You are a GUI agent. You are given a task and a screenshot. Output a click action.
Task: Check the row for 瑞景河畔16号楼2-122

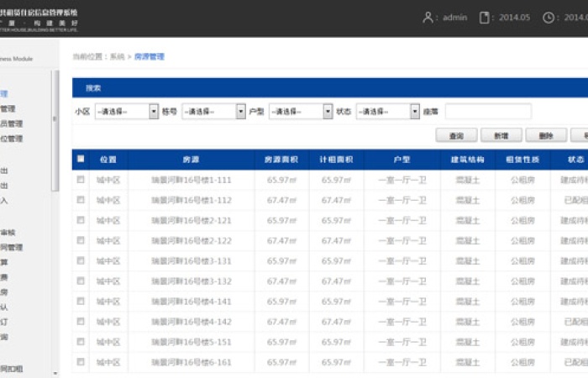click(81, 240)
